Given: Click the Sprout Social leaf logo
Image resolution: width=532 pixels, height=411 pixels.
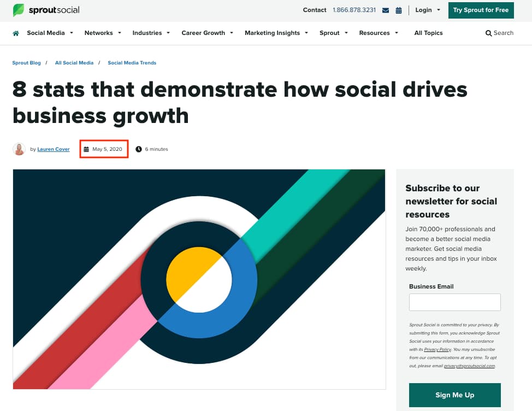Looking at the screenshot, I should click(x=19, y=10).
